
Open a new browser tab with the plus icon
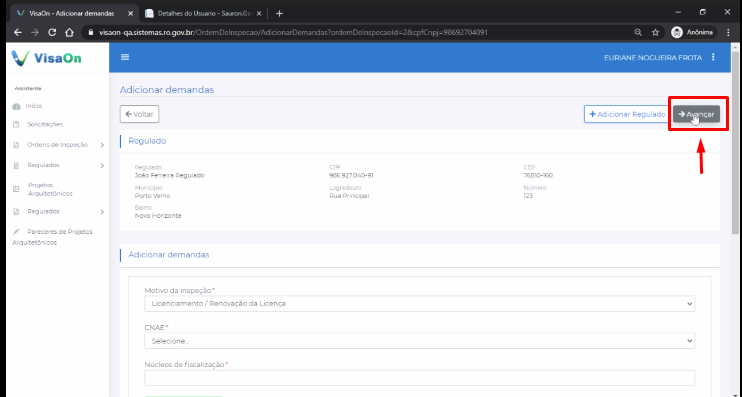279,13
